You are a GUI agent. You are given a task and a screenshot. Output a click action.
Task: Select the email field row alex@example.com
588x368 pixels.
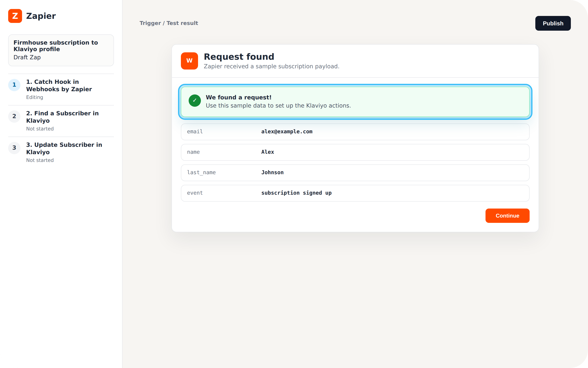click(355, 132)
